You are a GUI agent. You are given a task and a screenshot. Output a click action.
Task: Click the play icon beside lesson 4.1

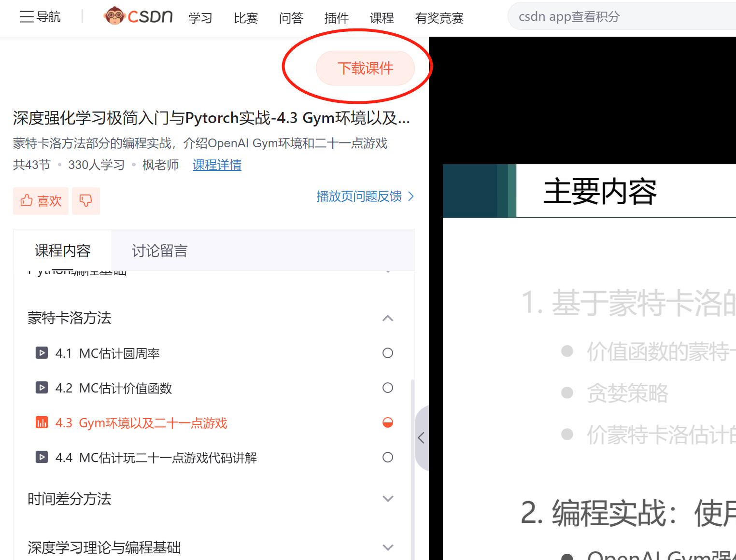(x=42, y=353)
